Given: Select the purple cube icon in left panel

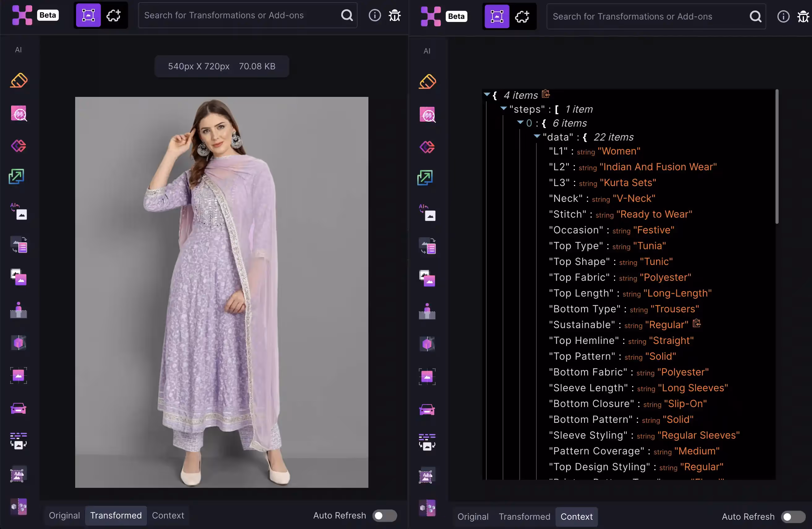Looking at the screenshot, I should click(19, 343).
